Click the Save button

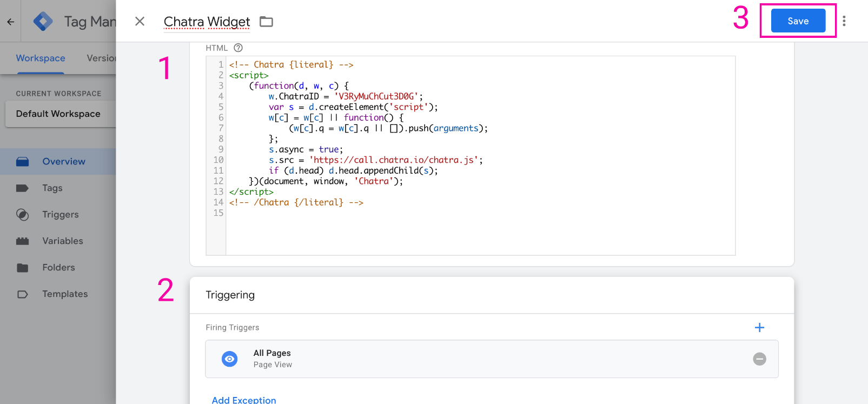click(798, 21)
